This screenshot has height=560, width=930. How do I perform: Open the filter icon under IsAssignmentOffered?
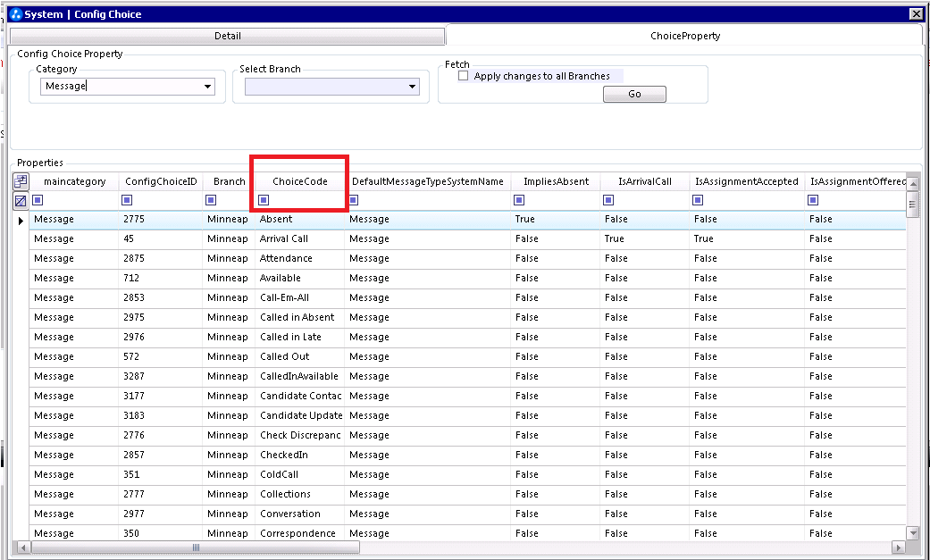(x=813, y=200)
